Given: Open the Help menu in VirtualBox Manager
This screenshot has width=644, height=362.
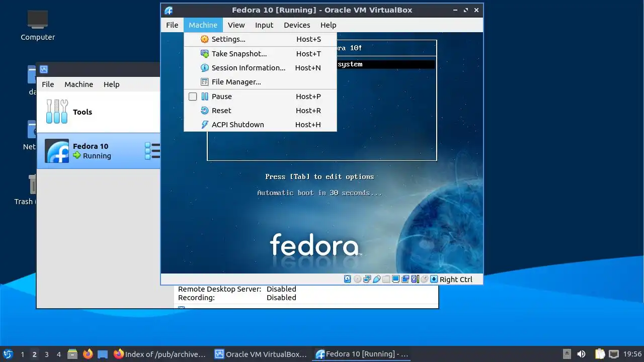Looking at the screenshot, I should [112, 84].
